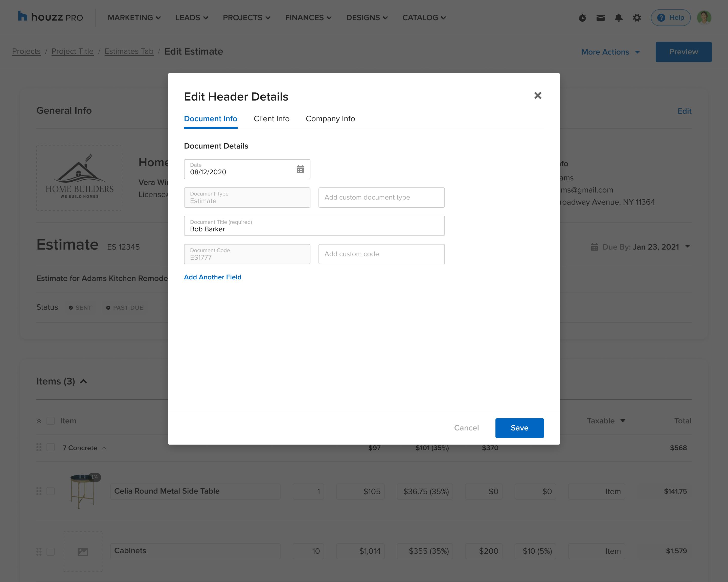Open the Catalog menu
Image resolution: width=728 pixels, height=582 pixels.
pos(424,17)
